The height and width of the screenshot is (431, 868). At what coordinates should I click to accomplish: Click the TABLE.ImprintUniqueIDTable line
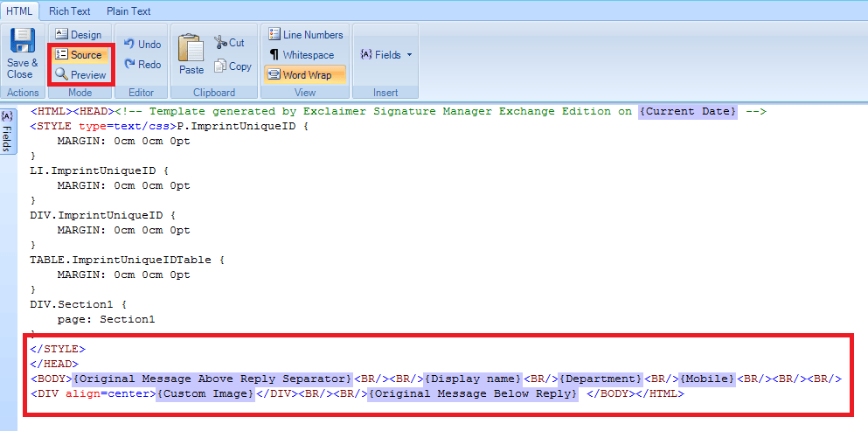click(x=128, y=260)
